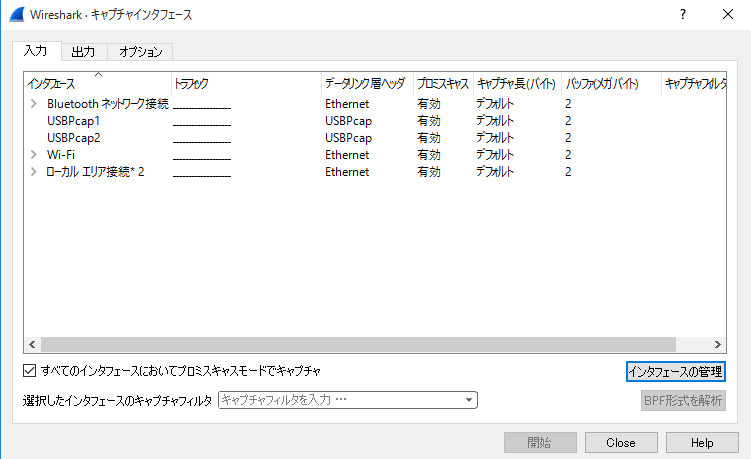Click the キャプチャフィルタ column header
751x459 pixels.
(x=694, y=83)
